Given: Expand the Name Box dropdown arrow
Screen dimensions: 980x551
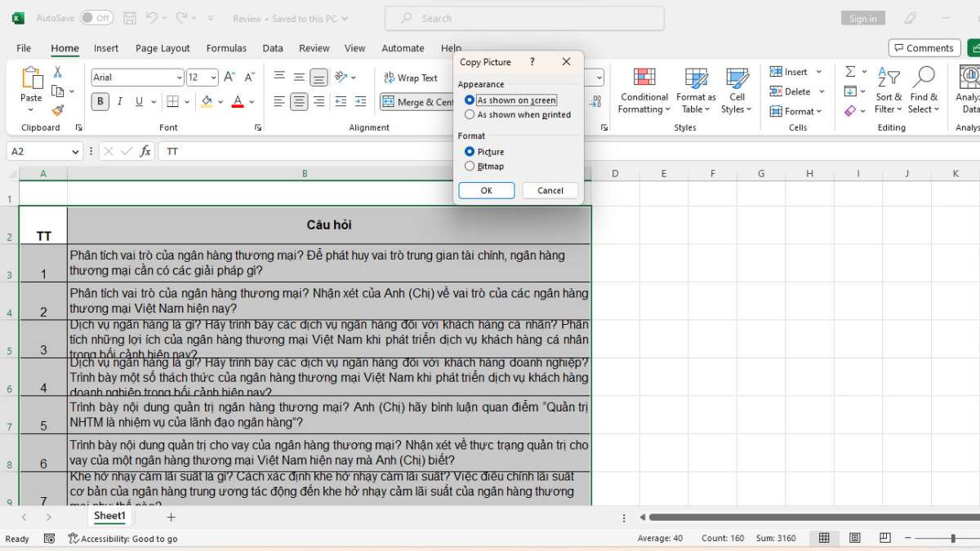Looking at the screenshot, I should [75, 151].
